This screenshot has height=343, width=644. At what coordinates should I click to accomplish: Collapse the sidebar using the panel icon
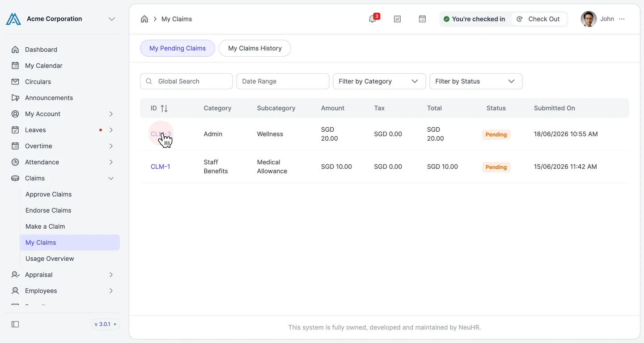tap(15, 324)
